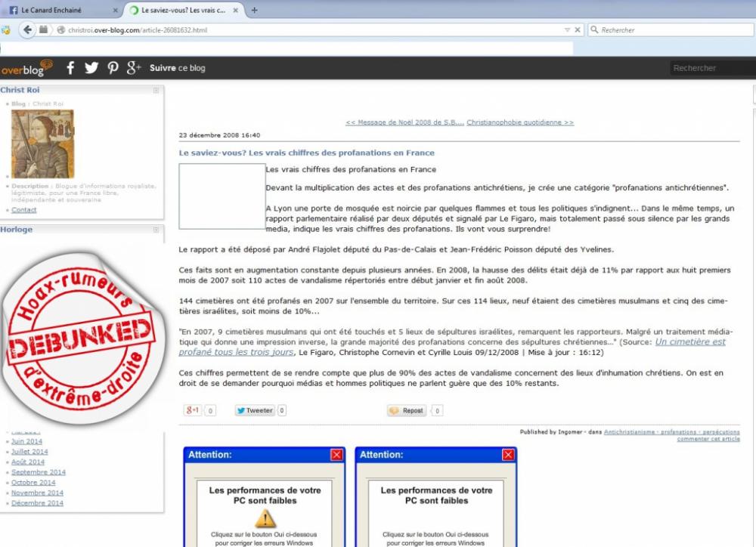
Task: Collapse the Christ Roi sidebar panel
Action: click(156, 90)
